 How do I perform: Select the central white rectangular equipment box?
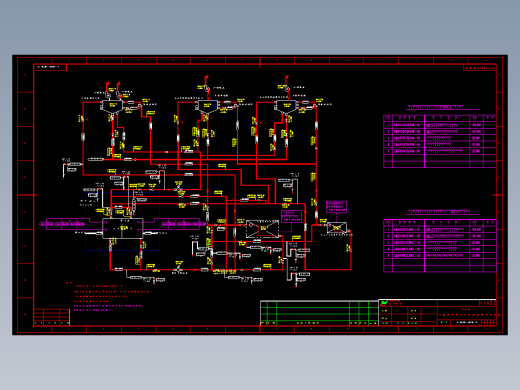pyautogui.click(x=123, y=228)
